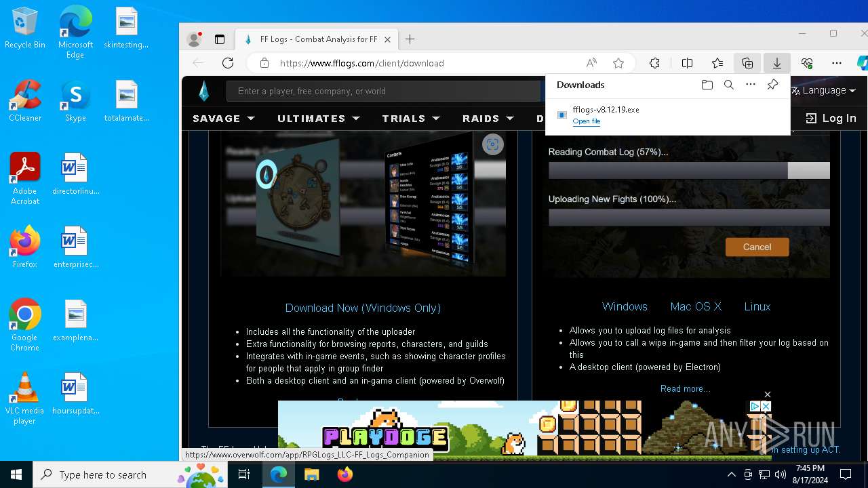
Task: Expand the RAIDS menu dropdown
Action: pyautogui.click(x=488, y=118)
